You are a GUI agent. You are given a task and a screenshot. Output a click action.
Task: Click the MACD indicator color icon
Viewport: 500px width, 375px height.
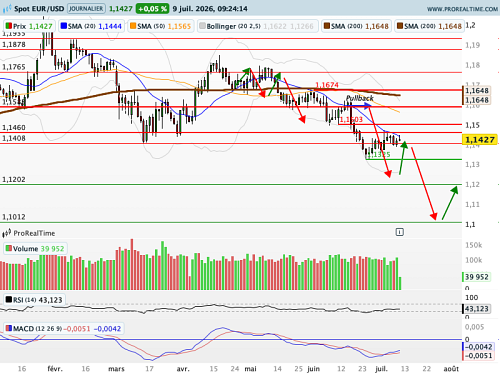[x=9, y=328]
